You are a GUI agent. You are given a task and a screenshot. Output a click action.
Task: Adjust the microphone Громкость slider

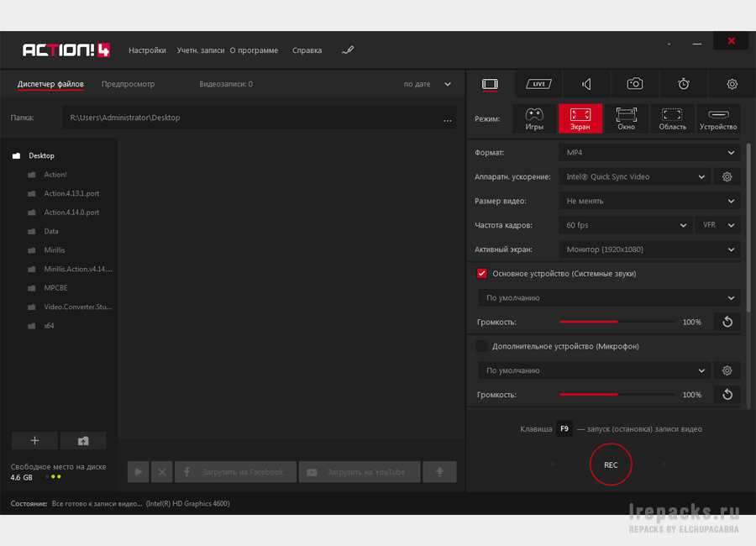pyautogui.click(x=617, y=395)
